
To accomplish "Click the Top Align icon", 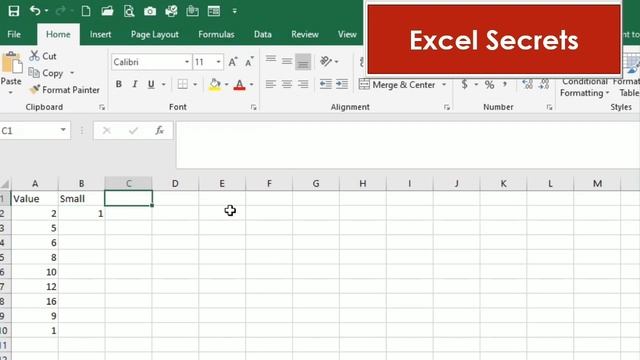I will (x=271, y=60).
